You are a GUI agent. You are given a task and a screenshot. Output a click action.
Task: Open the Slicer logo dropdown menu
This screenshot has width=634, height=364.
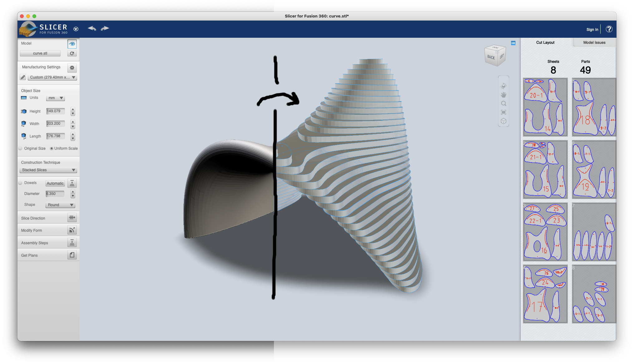click(76, 29)
